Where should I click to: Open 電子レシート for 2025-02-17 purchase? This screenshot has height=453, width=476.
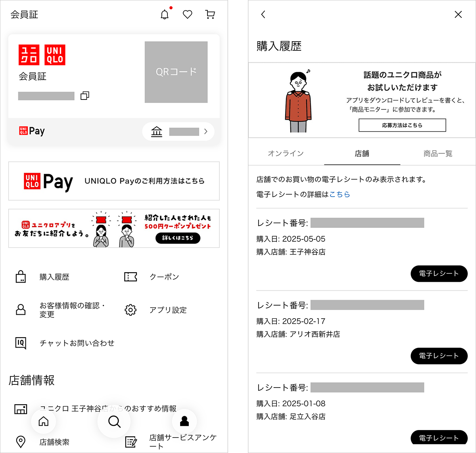[x=439, y=356]
